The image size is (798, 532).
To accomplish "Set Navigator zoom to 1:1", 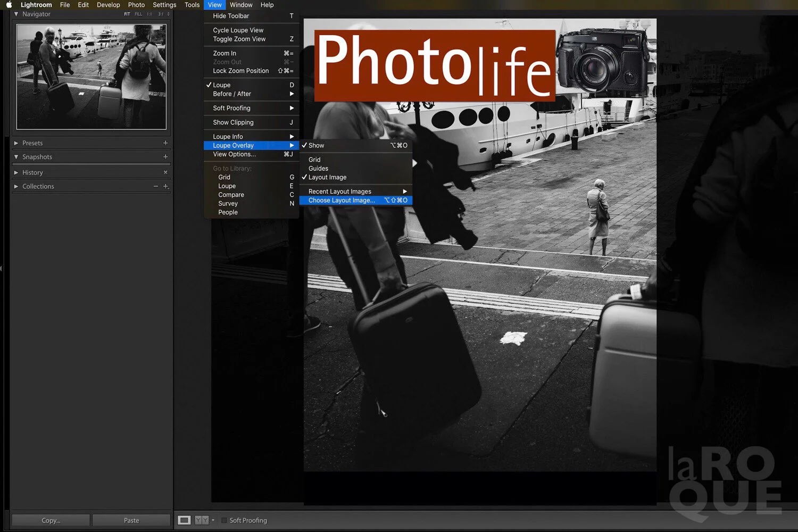I will (x=149, y=14).
